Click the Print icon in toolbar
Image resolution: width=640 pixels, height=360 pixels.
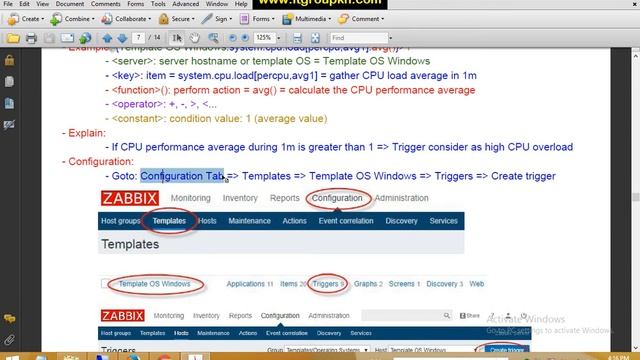31,38
